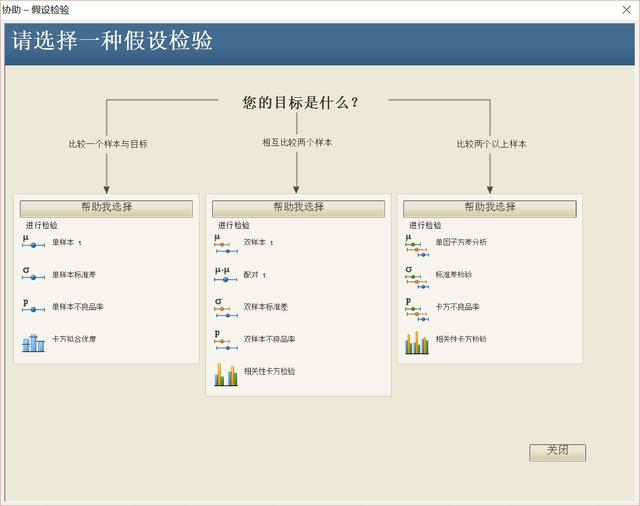Click the 比较一个样本与目标 branch label
This screenshot has height=506, width=640.
point(108,144)
